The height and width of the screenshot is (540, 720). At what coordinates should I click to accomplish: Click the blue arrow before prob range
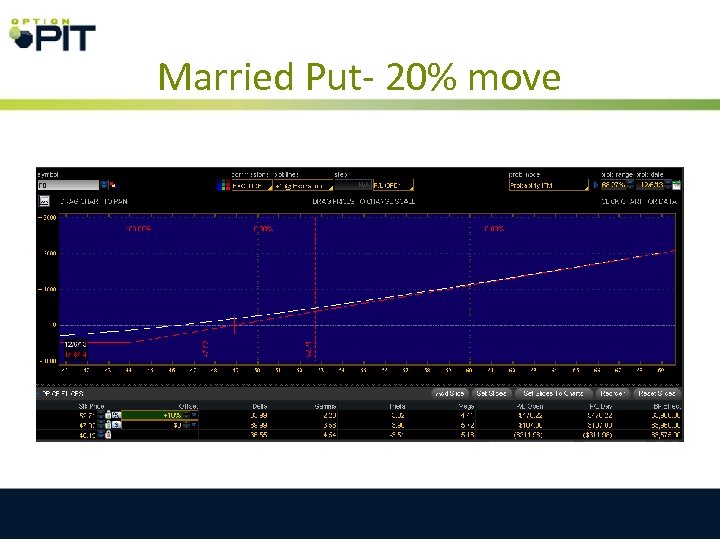(x=596, y=185)
